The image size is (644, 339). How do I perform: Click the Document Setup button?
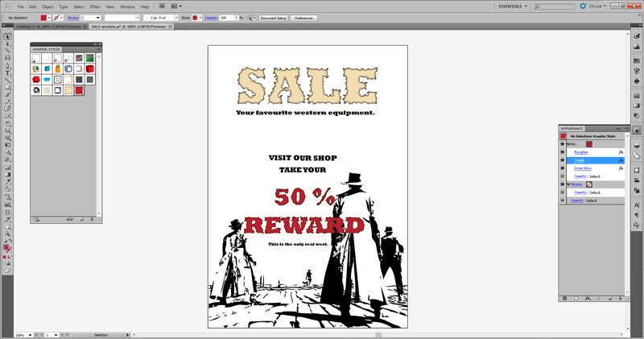(273, 17)
